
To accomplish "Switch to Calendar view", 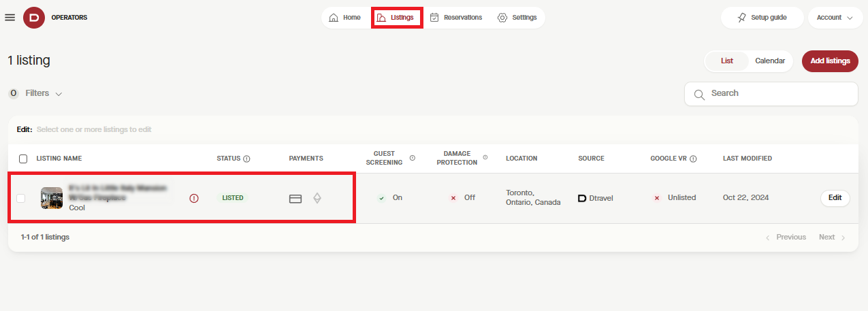I will point(770,61).
